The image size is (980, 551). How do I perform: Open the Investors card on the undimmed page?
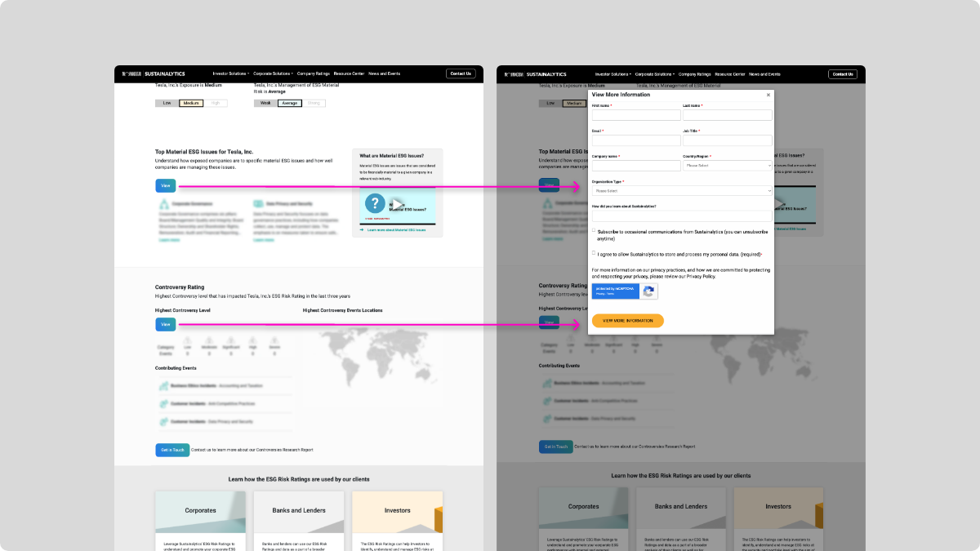398,520
